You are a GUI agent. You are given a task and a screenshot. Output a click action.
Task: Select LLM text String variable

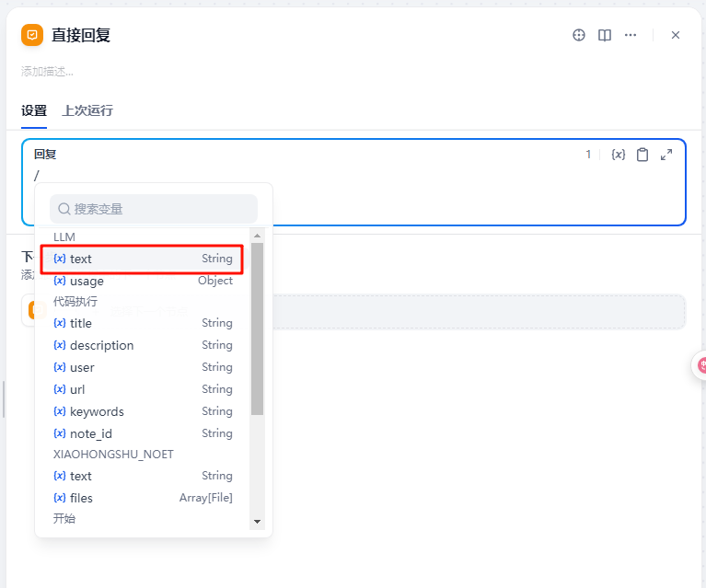tap(143, 259)
